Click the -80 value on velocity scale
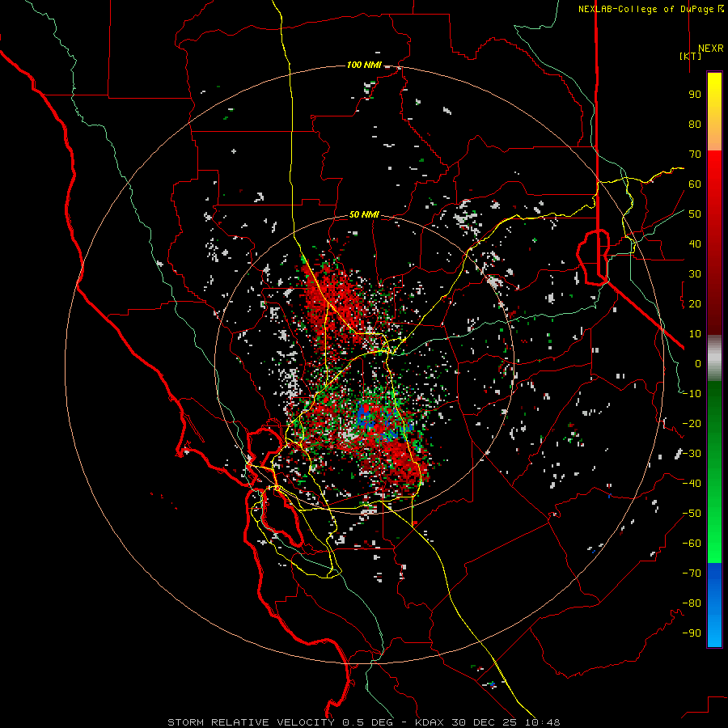The image size is (728, 728). [692, 603]
